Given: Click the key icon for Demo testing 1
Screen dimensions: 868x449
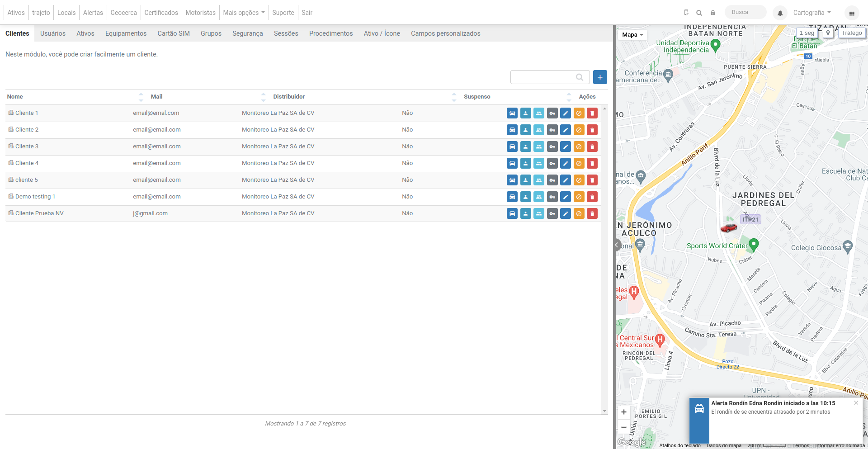Looking at the screenshot, I should click(552, 197).
